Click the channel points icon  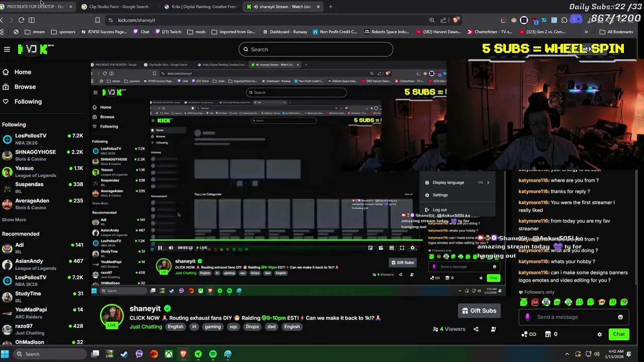(x=528, y=334)
